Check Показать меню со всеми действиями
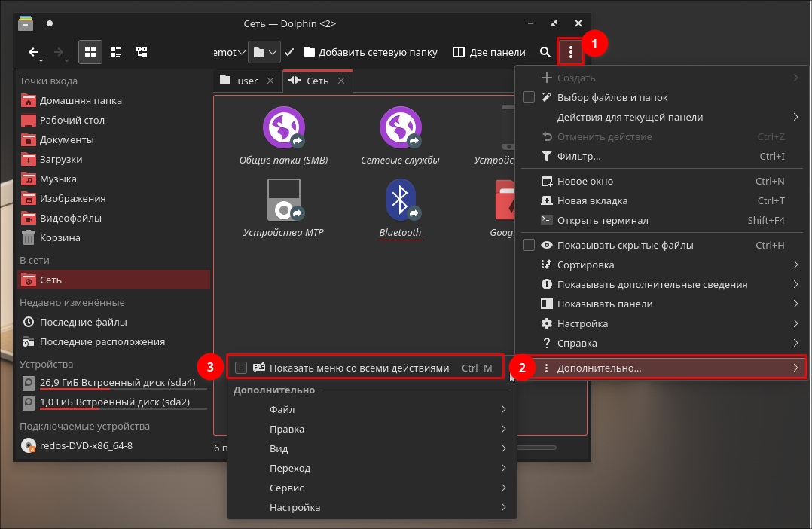Screen dimensions: 812x529 [x=241, y=368]
